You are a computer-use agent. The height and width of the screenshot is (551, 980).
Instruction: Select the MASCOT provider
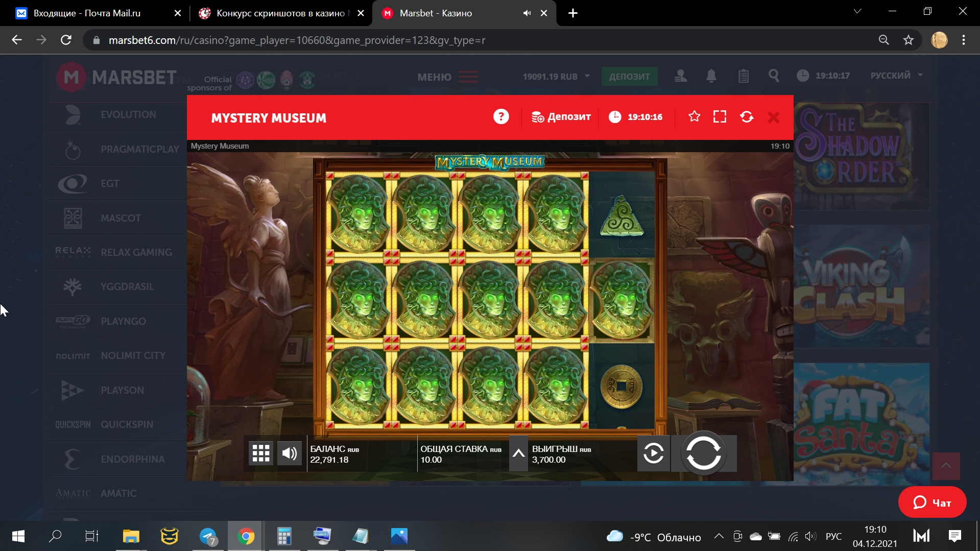click(118, 219)
